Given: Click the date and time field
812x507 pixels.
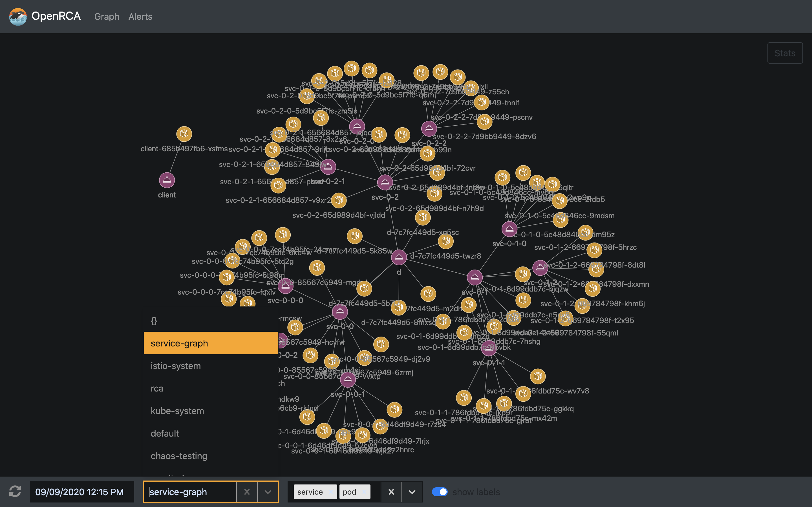Looking at the screenshot, I should pos(81,492).
